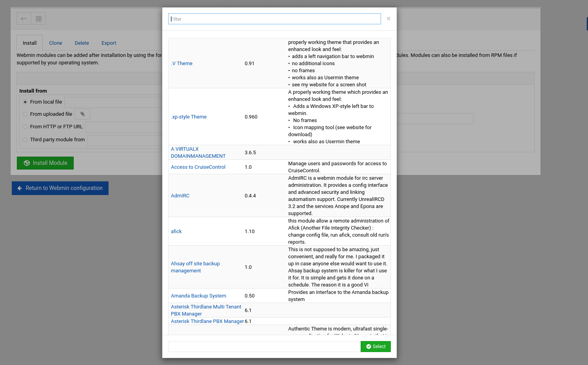588x365 pixels.
Task: Click the Filter search field
Action: tap(274, 19)
